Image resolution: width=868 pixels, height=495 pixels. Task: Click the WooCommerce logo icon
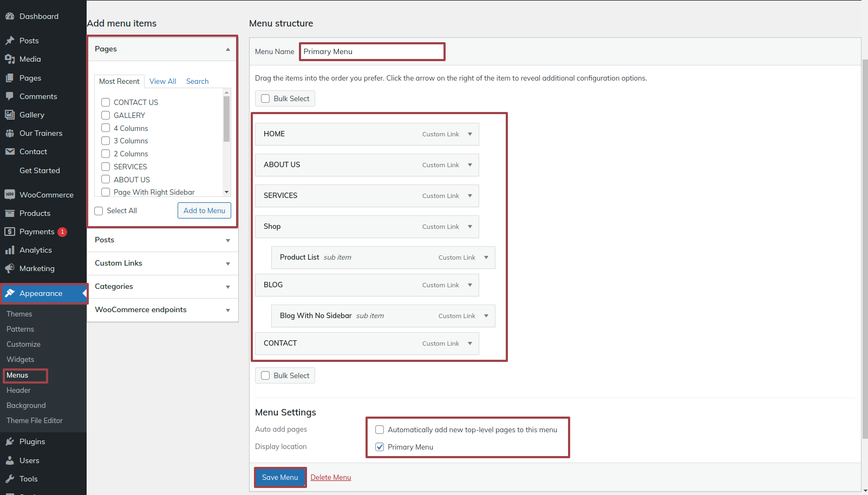click(x=10, y=195)
